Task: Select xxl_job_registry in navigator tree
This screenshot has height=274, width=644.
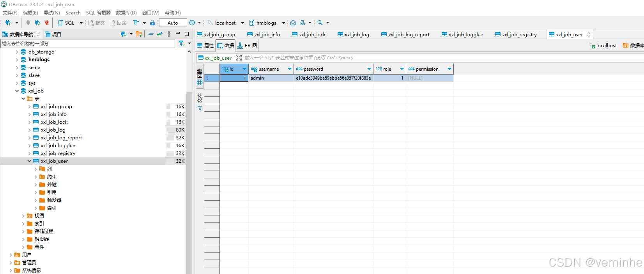Action: (58, 153)
